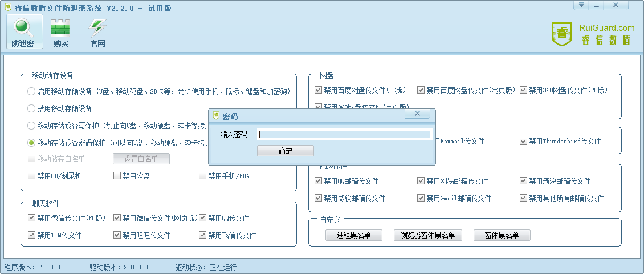This screenshot has width=644, height=274.
Task: Click the RuiGuard.com logo
Action: tap(593, 34)
